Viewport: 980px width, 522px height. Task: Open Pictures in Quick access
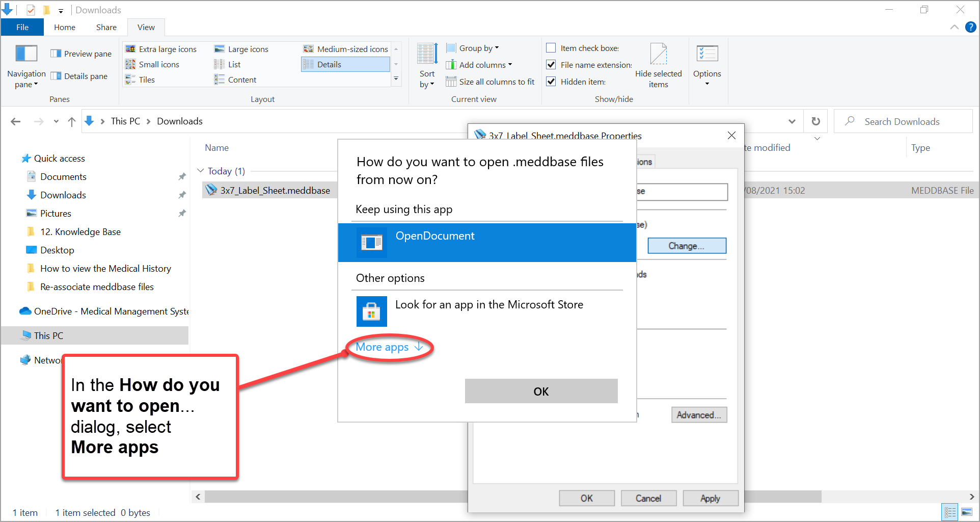(56, 214)
